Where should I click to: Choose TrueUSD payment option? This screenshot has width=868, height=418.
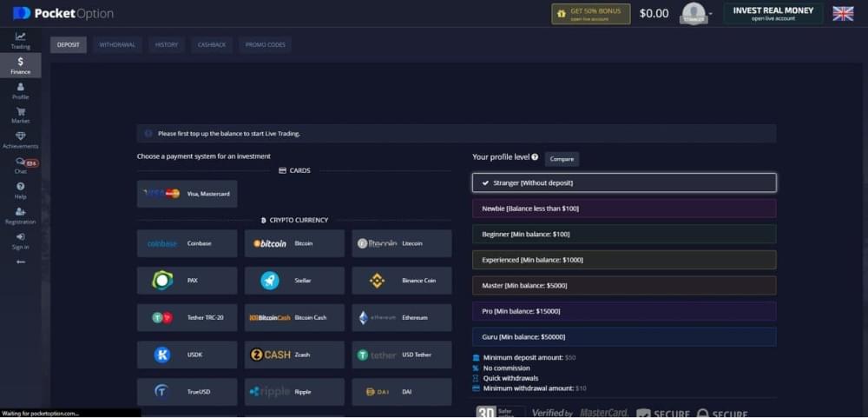coord(187,392)
